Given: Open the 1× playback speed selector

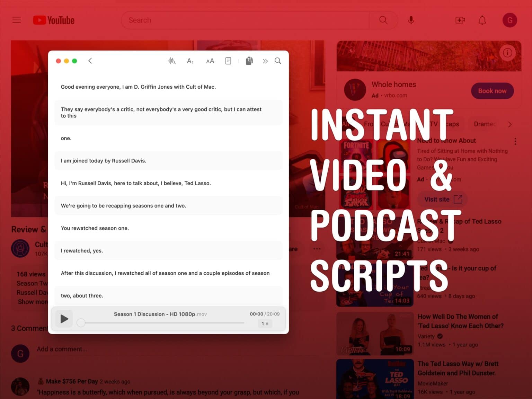Looking at the screenshot, I should (x=265, y=323).
